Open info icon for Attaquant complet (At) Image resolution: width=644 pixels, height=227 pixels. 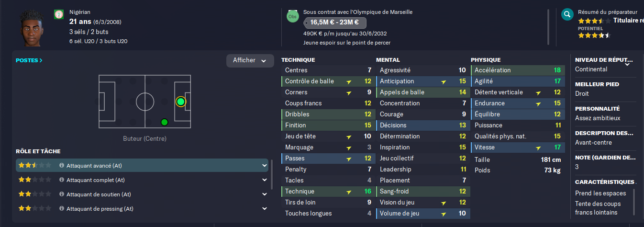pos(62,180)
